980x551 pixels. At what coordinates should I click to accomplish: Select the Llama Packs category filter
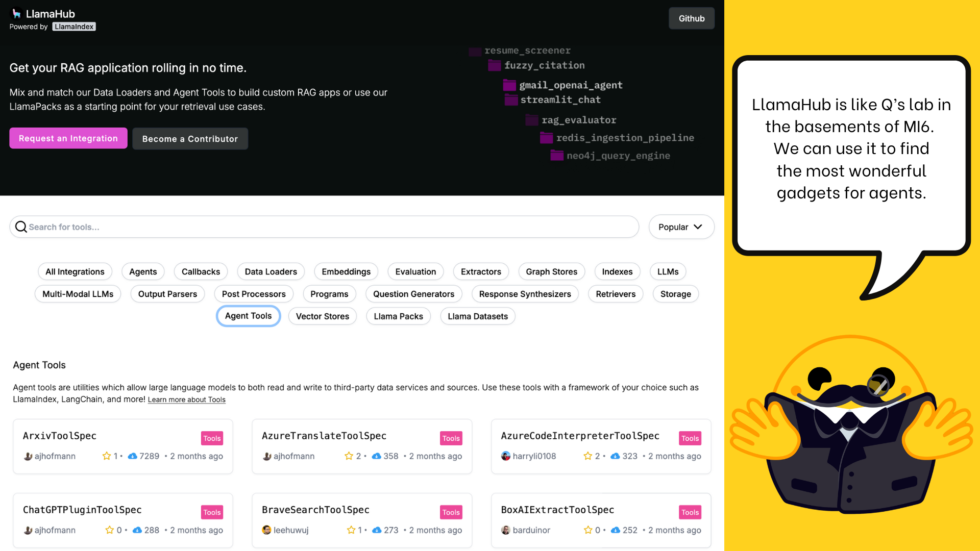[399, 316]
